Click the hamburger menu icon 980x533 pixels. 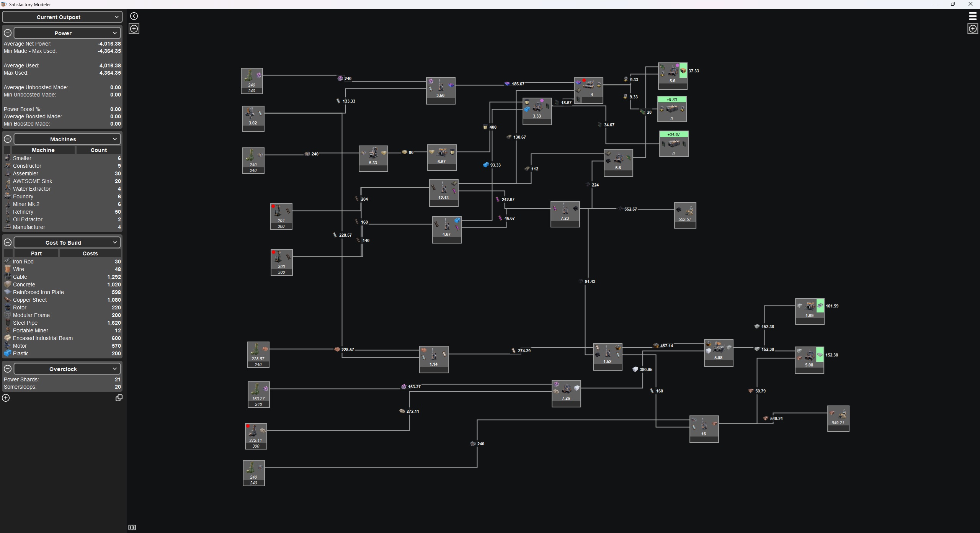tap(973, 16)
